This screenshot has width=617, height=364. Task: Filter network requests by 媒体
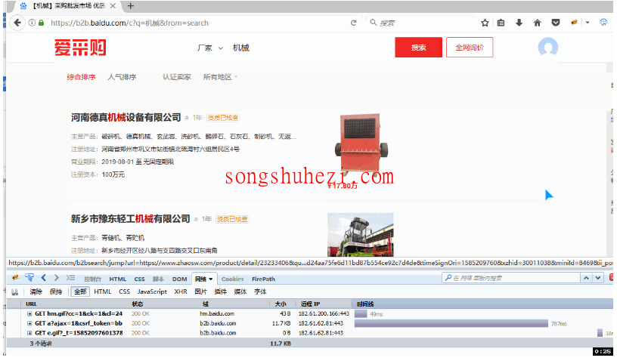240,292
